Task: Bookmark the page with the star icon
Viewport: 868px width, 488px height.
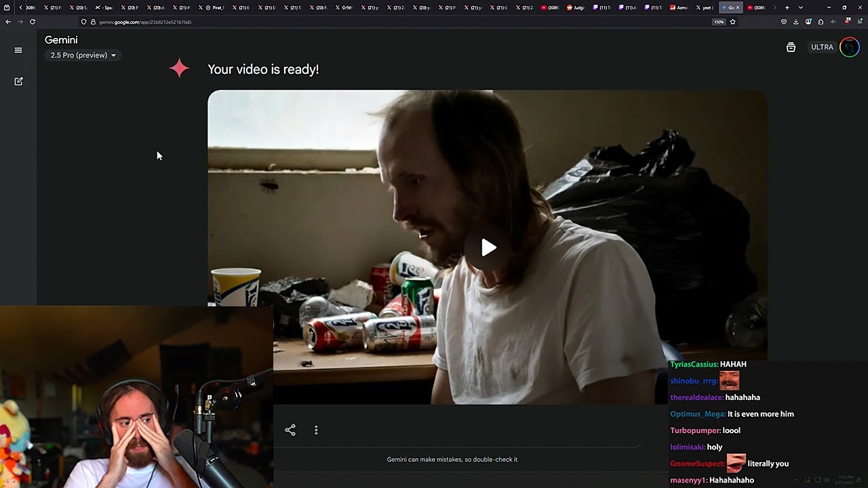Action: tap(734, 21)
